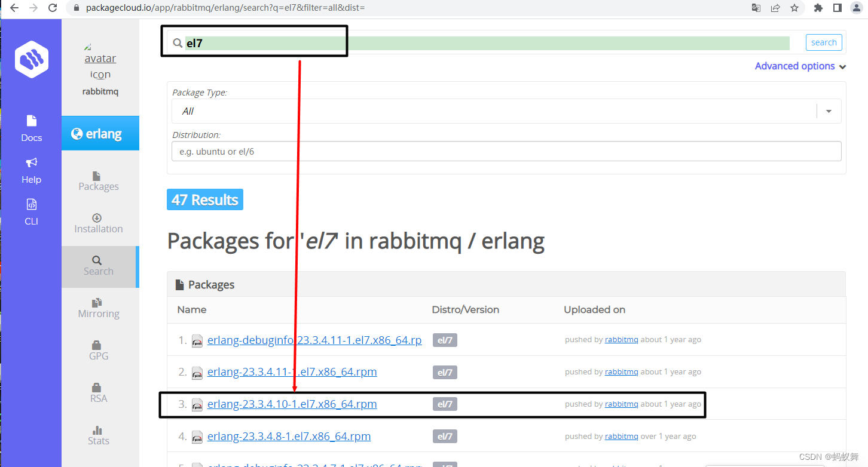
Task: Click the search field containing el7
Action: (487, 43)
